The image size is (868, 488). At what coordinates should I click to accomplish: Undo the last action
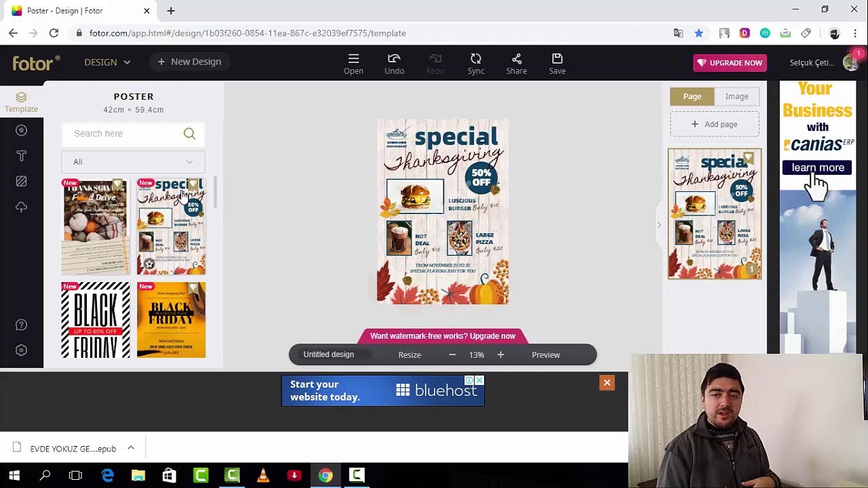394,63
